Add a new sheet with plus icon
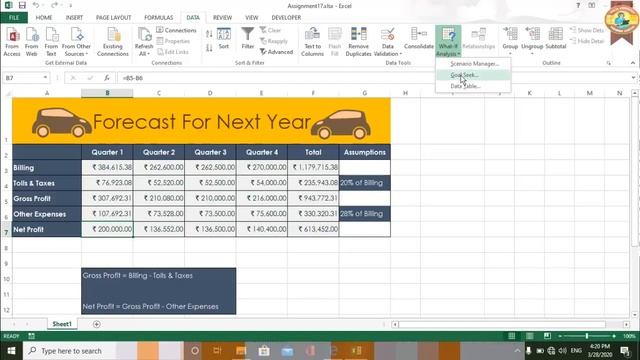Viewport: 640px width, 360px height. coord(97,324)
